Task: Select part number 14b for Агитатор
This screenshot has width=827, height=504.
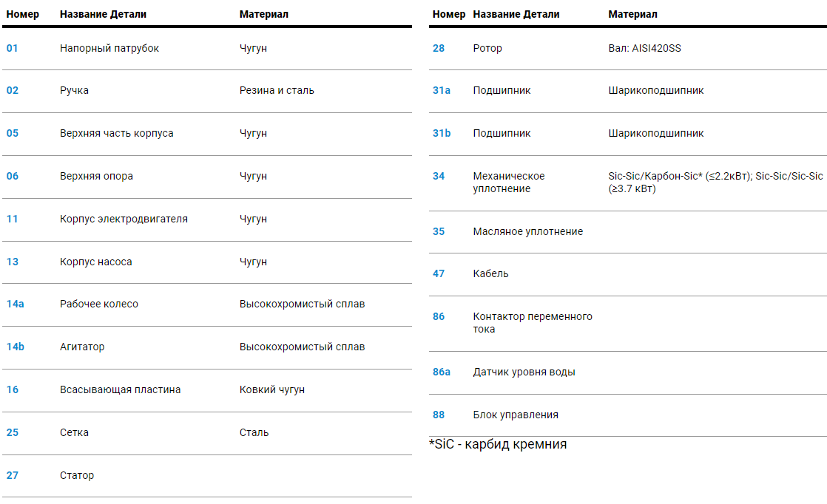Action: (x=16, y=347)
